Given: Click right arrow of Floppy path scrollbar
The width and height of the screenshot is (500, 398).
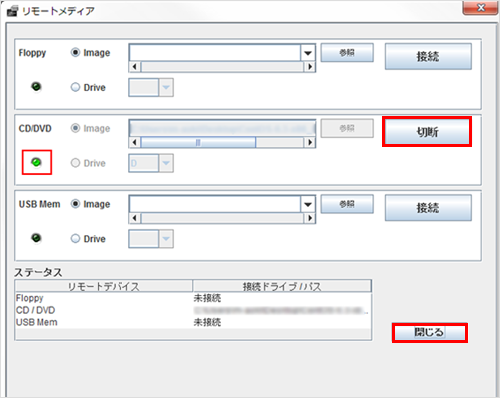Looking at the screenshot, I should point(310,67).
